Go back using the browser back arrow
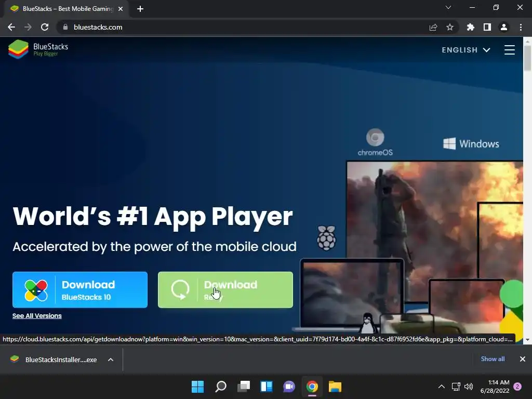532x399 pixels. [x=11, y=27]
